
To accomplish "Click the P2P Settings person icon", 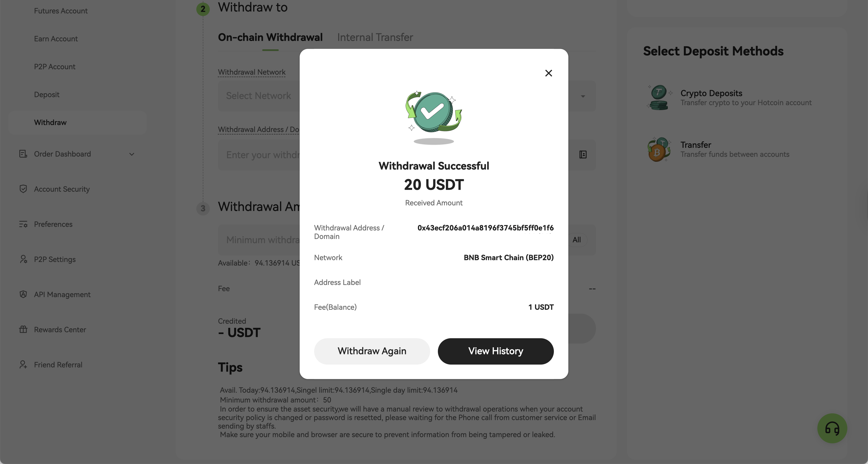I will click(23, 259).
